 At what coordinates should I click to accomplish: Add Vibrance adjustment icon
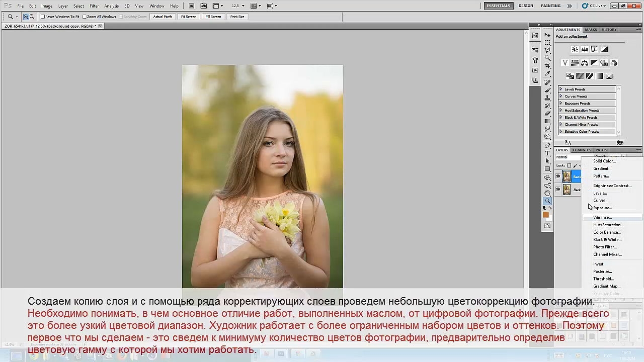565,63
